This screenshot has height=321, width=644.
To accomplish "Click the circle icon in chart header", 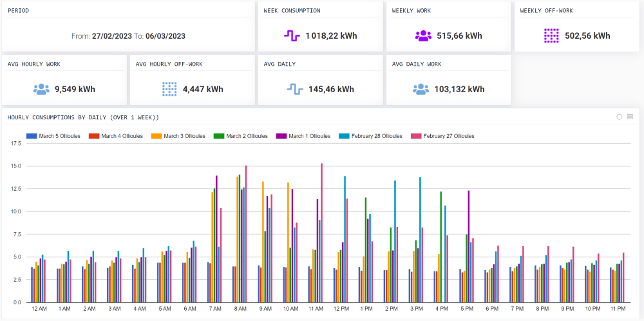I will point(619,117).
